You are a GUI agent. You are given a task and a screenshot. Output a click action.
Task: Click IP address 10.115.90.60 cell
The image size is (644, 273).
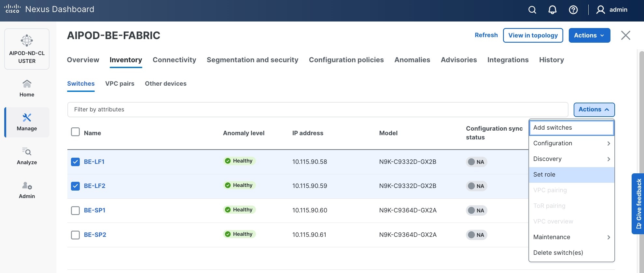pos(310,210)
